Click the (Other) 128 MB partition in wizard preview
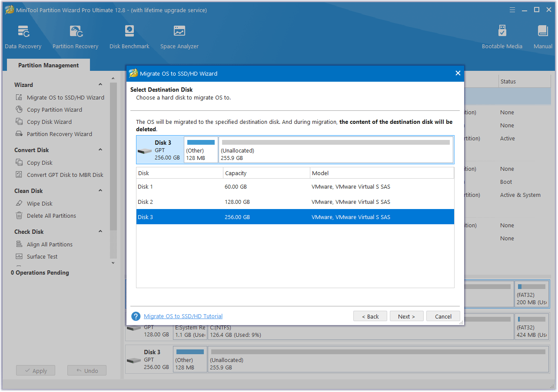Viewport: 558px width, 392px height. click(x=201, y=150)
